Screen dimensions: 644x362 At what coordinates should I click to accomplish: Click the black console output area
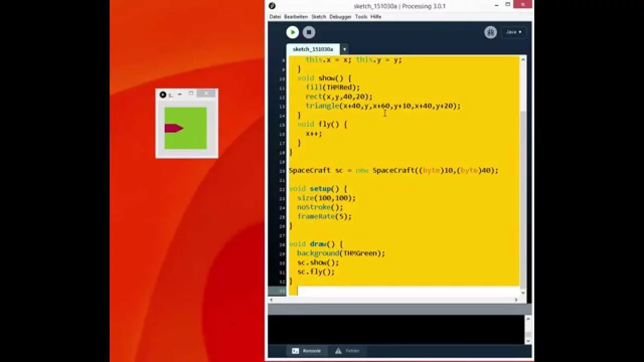pos(396,329)
